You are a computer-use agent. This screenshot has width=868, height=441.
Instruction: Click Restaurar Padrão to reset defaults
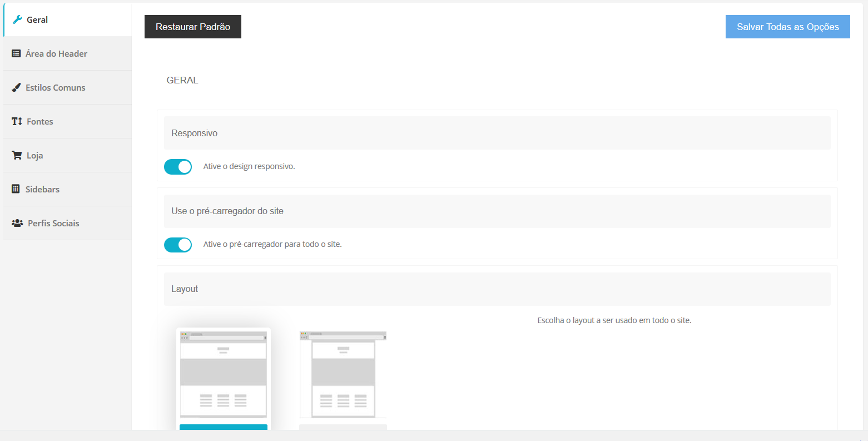[x=192, y=26]
